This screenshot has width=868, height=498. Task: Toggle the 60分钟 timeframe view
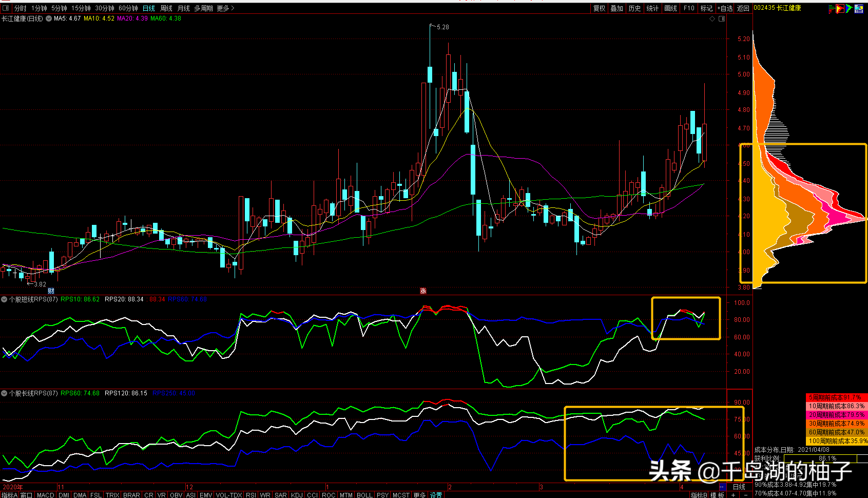coord(128,8)
